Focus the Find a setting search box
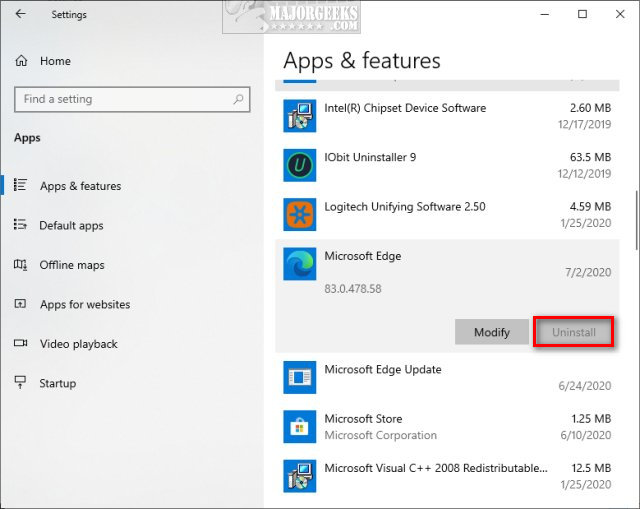 tap(120, 99)
